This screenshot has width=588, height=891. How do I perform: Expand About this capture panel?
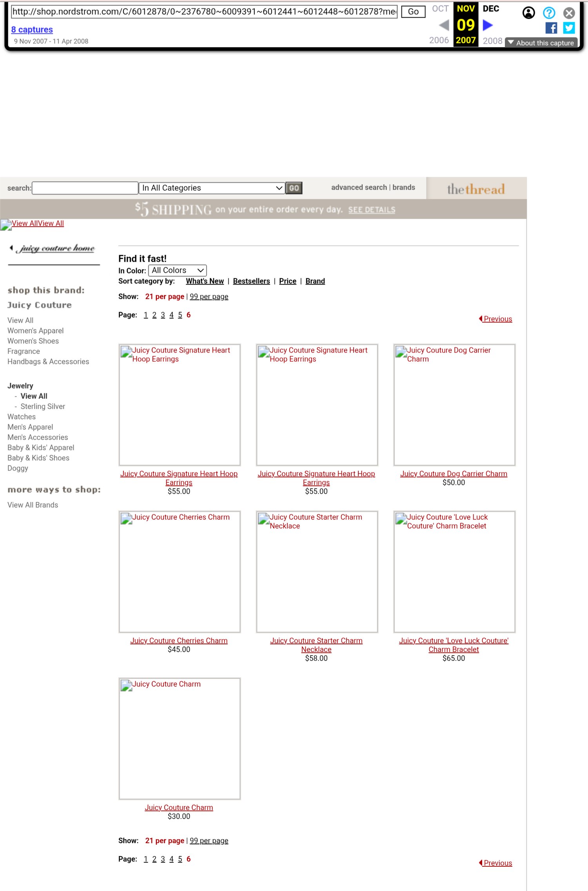click(541, 43)
